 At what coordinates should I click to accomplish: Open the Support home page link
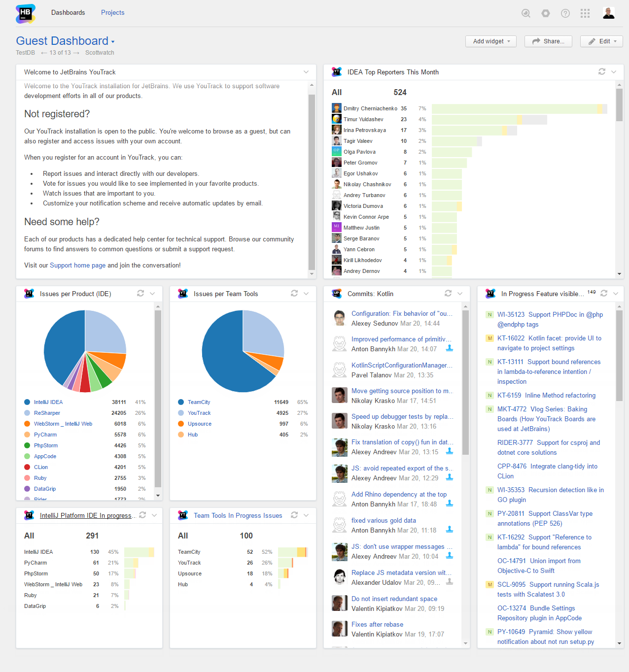coord(77,265)
